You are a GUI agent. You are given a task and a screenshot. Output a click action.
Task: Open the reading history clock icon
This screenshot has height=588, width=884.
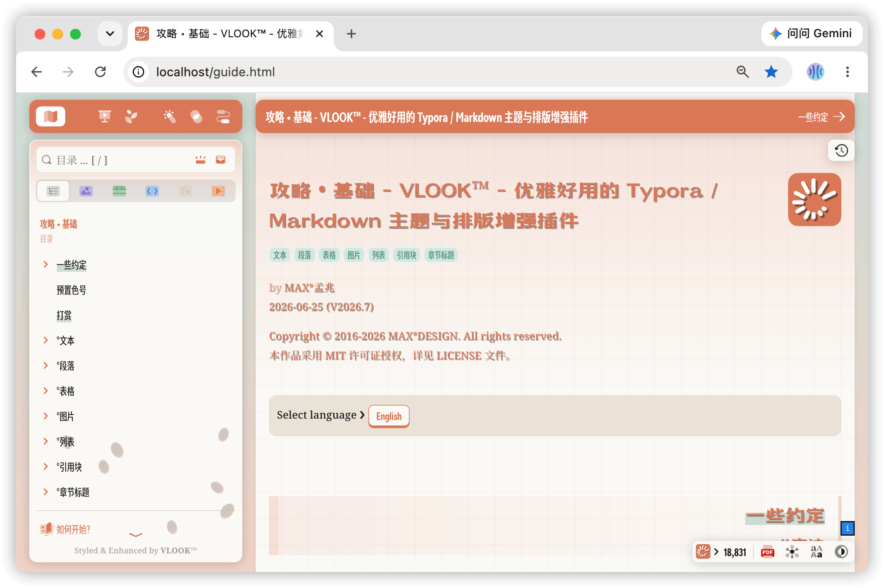coord(841,150)
